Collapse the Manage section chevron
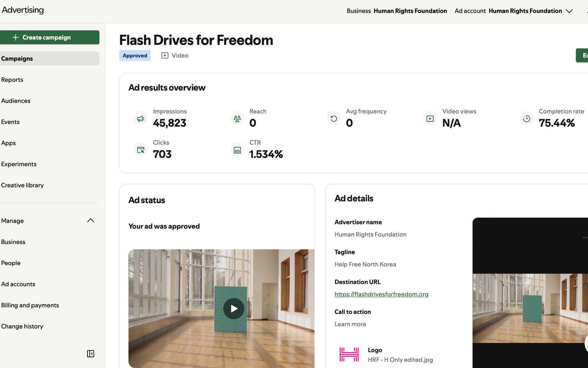Viewport: 588px width, 368px height. (x=90, y=220)
